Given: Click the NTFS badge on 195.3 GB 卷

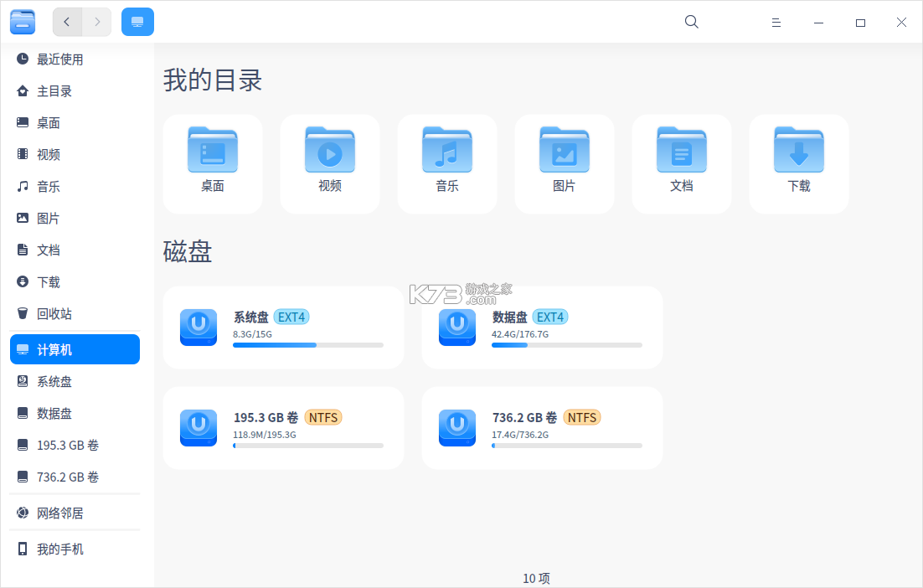Looking at the screenshot, I should pos(323,418).
